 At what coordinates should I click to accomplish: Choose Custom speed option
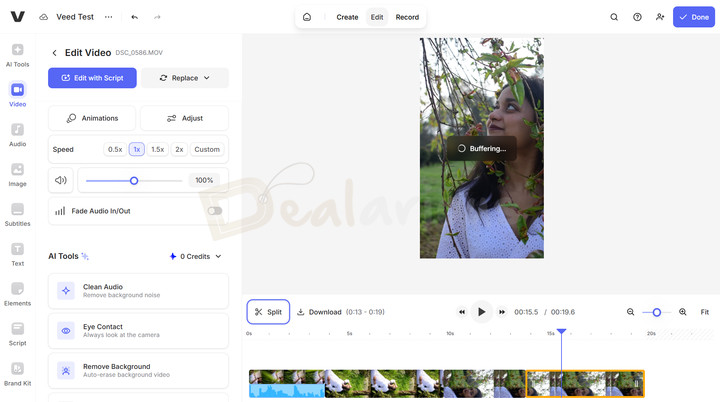pos(207,149)
